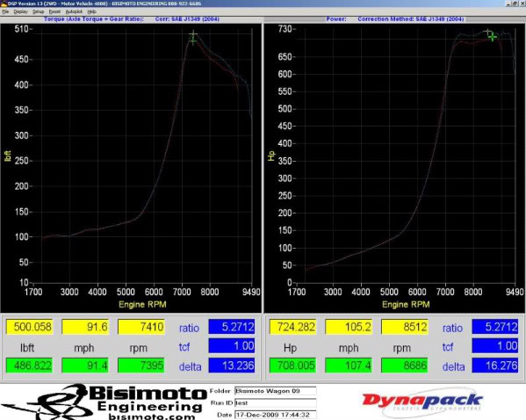Open the File menu
This screenshot has height=420, width=526.
(x=5, y=11)
